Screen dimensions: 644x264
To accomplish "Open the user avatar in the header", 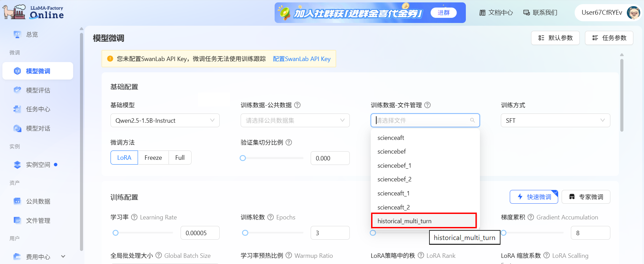I will (x=633, y=13).
